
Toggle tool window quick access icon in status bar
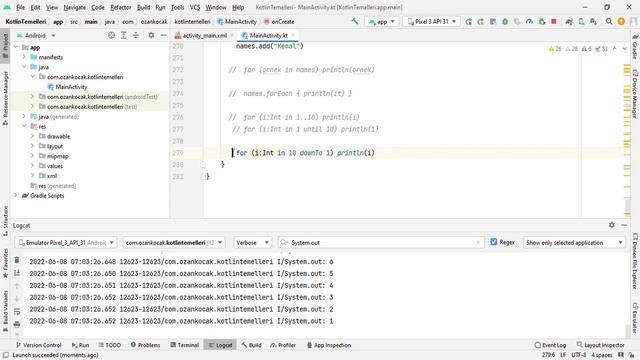point(6,355)
